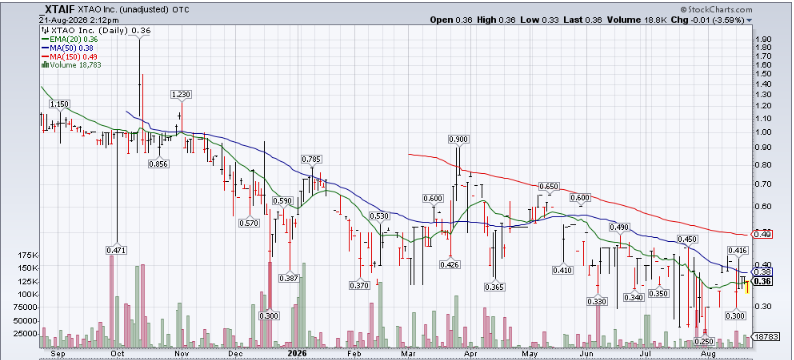
Task: Click the 'MA(50) 0.38' legend text
Action: click(x=71, y=48)
